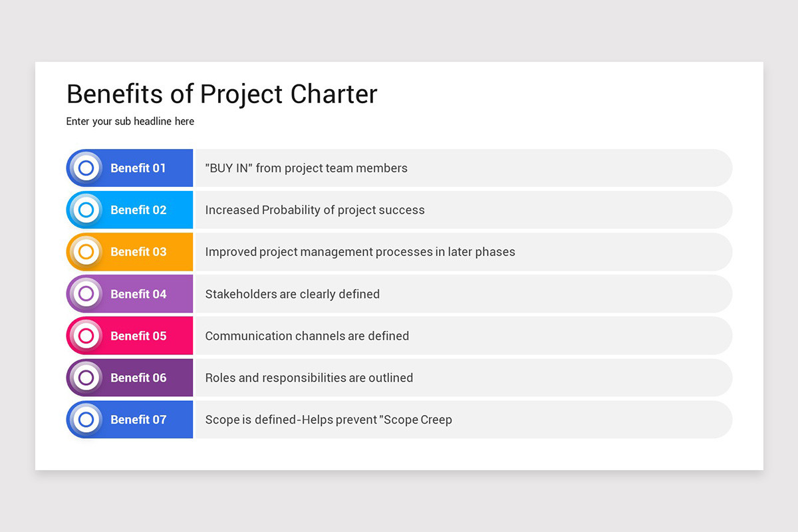Select the lavender circle icon for Benefit 04
This screenshot has height=532, width=798.
[86, 294]
